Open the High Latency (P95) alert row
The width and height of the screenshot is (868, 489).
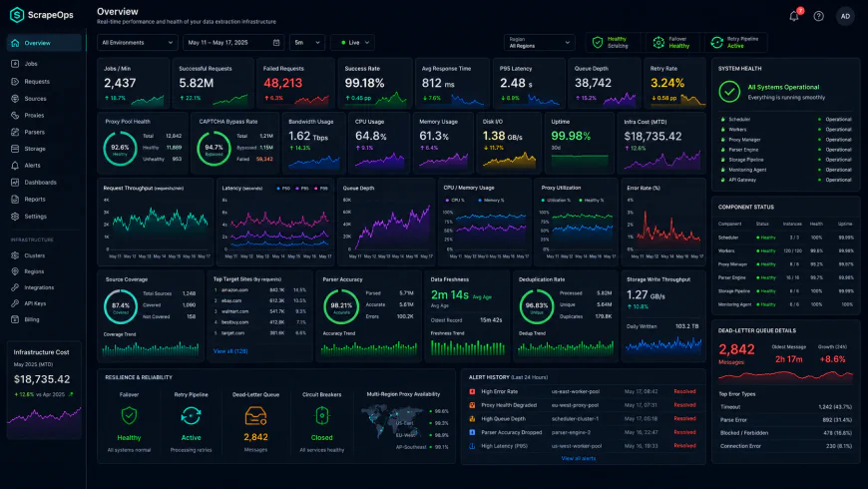583,446
